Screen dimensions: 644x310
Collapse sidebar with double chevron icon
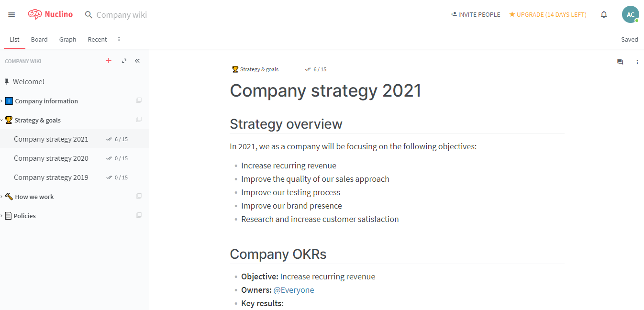click(x=137, y=61)
